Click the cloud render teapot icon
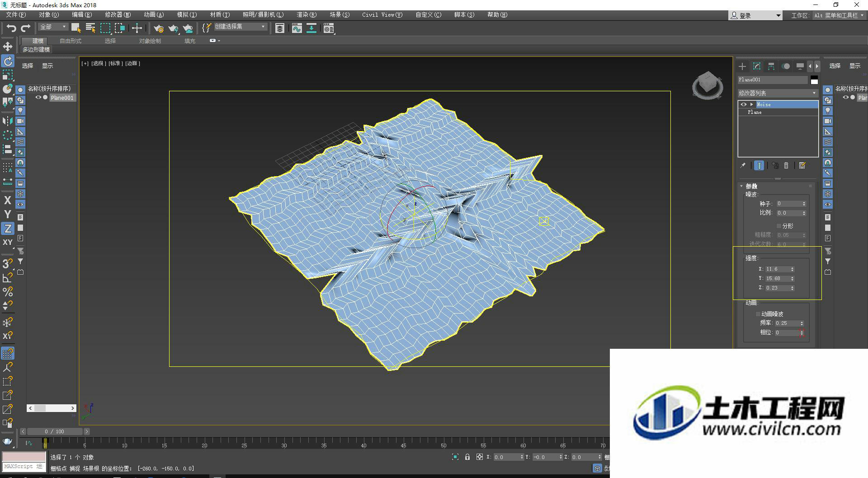Image resolution: width=868 pixels, height=478 pixels. (188, 28)
